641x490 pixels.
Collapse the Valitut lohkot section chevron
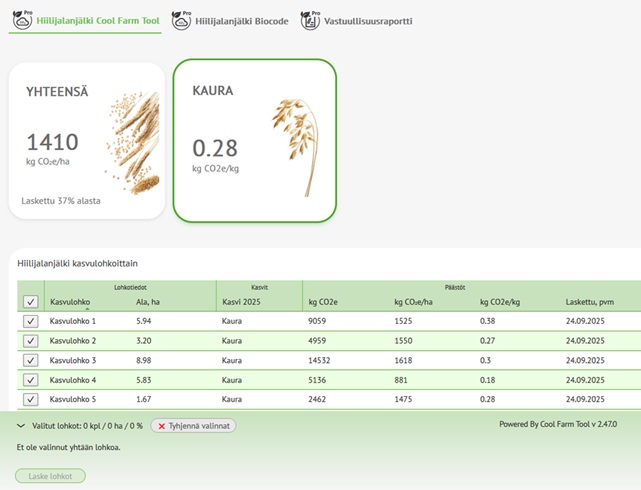tap(21, 426)
